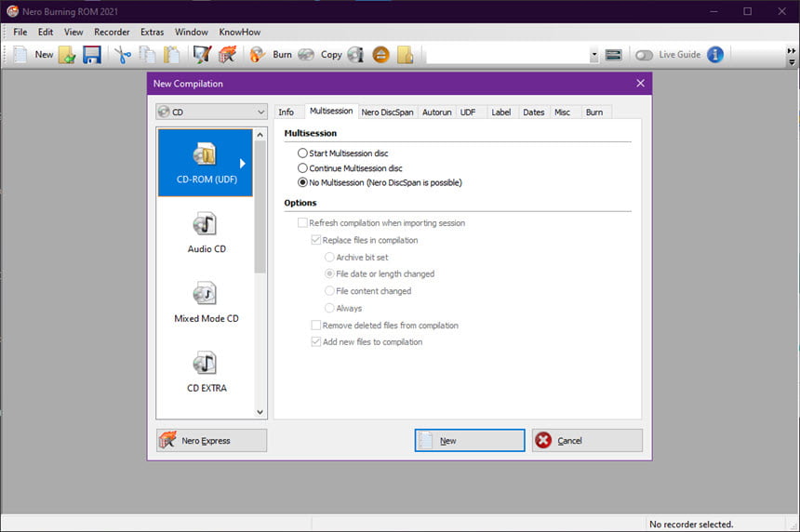This screenshot has height=532, width=800.
Task: Toggle the Live Guide switch
Action: (644, 55)
